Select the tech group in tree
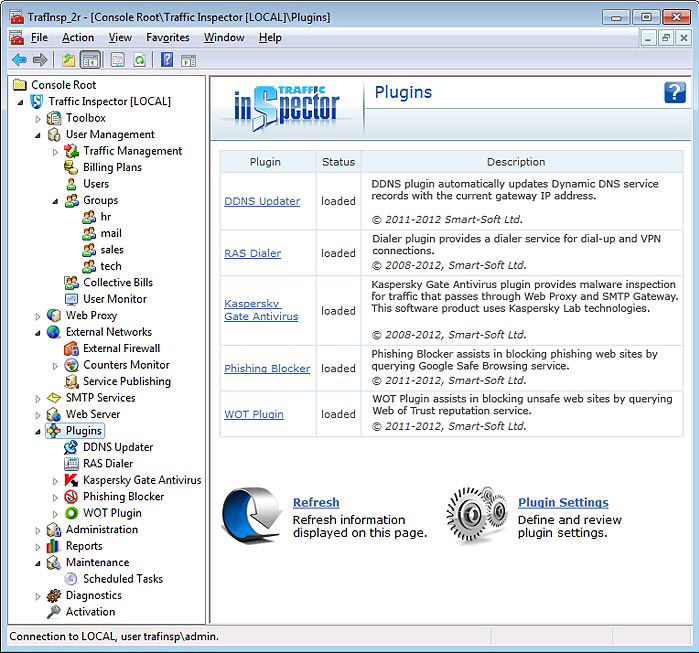699x653 pixels. [111, 266]
